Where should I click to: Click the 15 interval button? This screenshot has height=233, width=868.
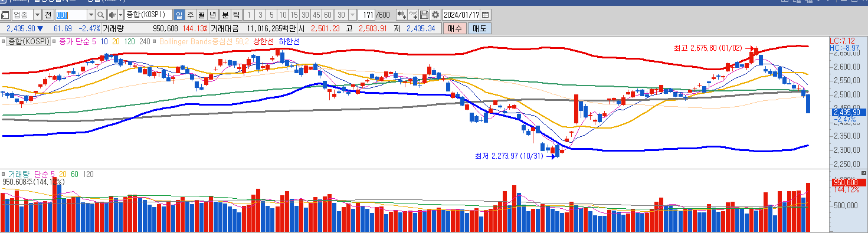pyautogui.click(x=294, y=15)
